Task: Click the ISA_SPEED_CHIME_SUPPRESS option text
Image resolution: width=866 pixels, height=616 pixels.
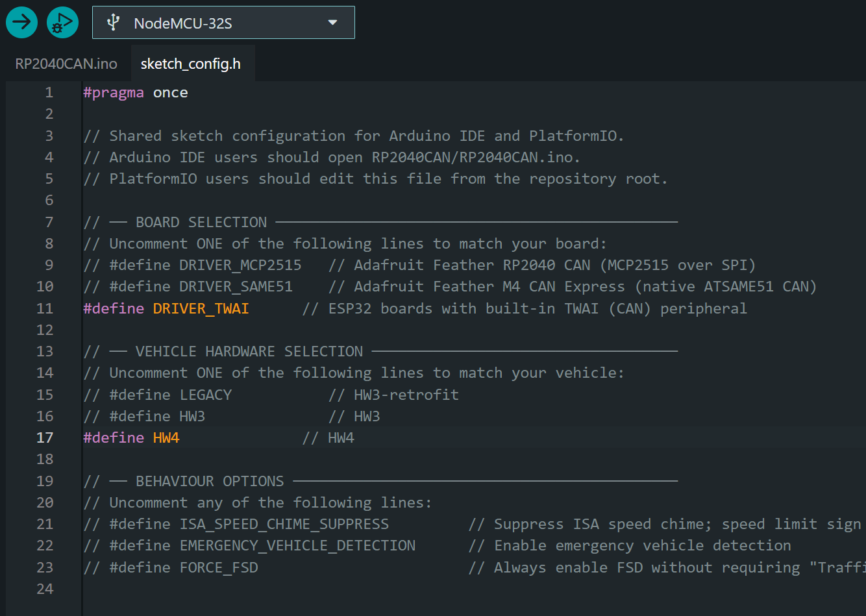Action: (x=284, y=524)
